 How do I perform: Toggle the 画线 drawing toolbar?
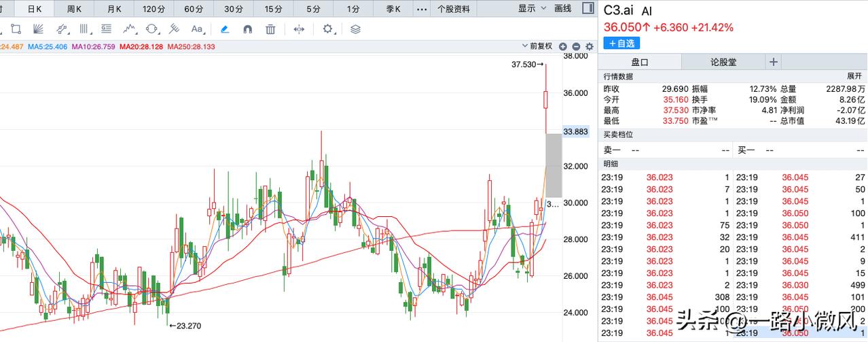coord(563,9)
